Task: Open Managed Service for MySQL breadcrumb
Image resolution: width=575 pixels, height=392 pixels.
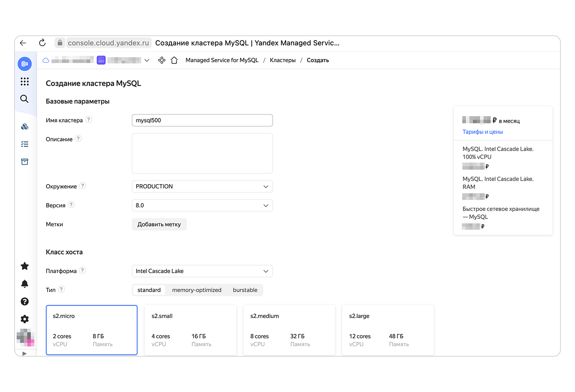Action: (222, 60)
